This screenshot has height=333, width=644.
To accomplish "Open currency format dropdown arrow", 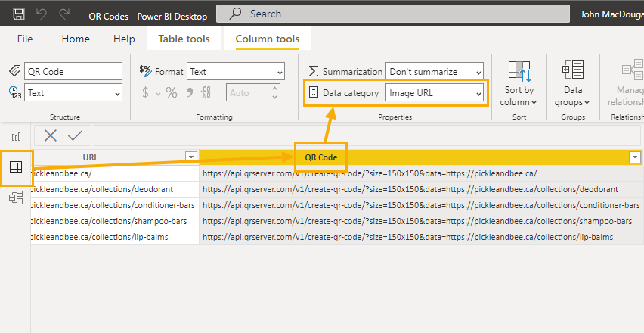I will [158, 94].
